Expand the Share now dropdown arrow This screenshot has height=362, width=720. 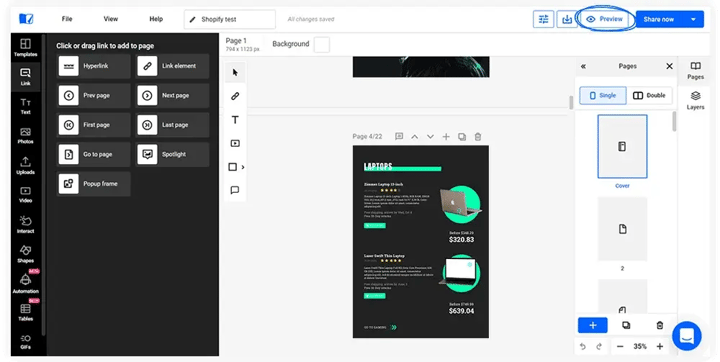[693, 19]
